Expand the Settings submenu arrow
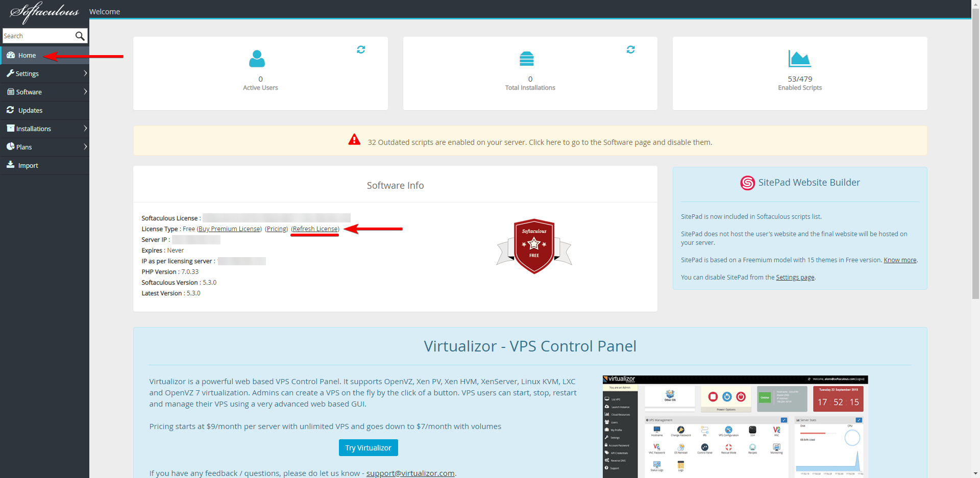 click(85, 73)
